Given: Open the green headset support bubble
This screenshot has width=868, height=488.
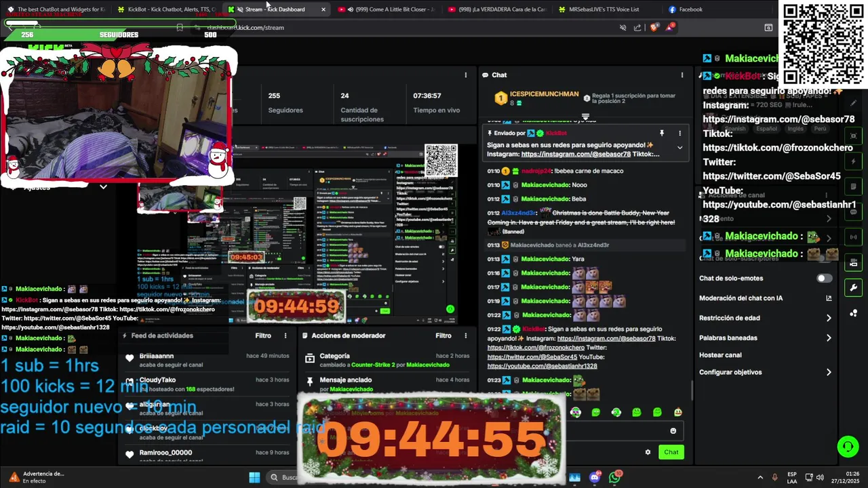Looking at the screenshot, I should click(848, 447).
